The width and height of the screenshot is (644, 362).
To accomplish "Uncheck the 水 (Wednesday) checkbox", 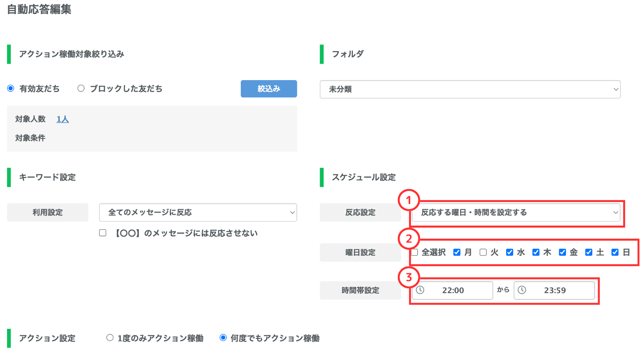I will click(509, 252).
